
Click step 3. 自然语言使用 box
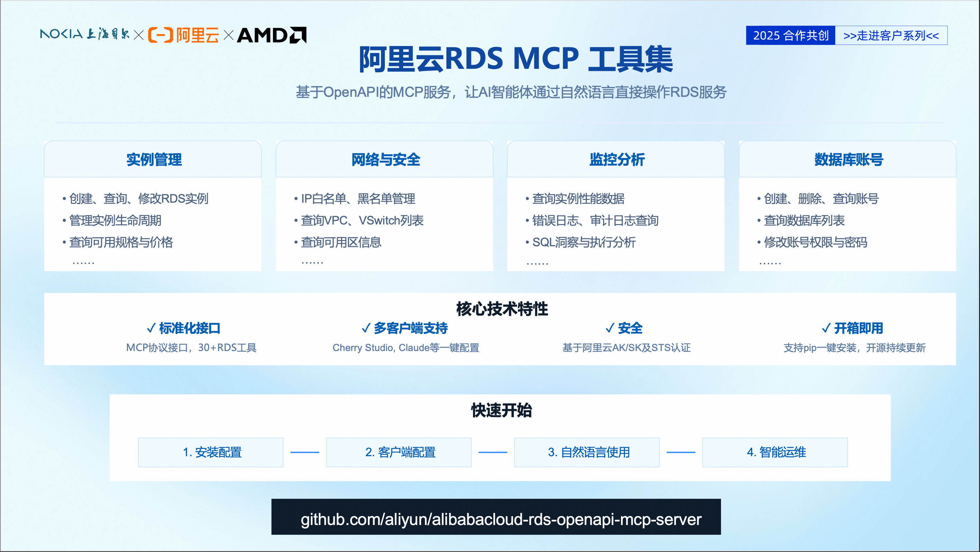click(587, 452)
